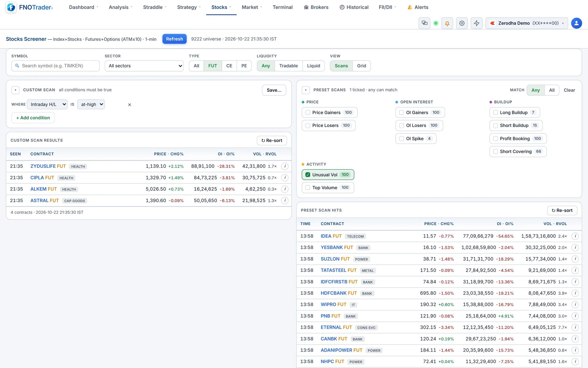
Task: Open the TATASTEEL FUT contract link
Action: click(338, 270)
